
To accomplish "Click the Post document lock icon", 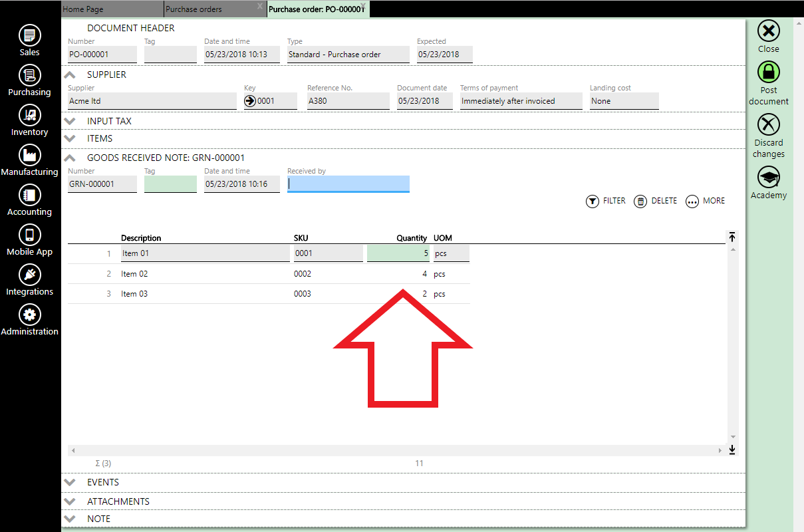I will [x=769, y=72].
